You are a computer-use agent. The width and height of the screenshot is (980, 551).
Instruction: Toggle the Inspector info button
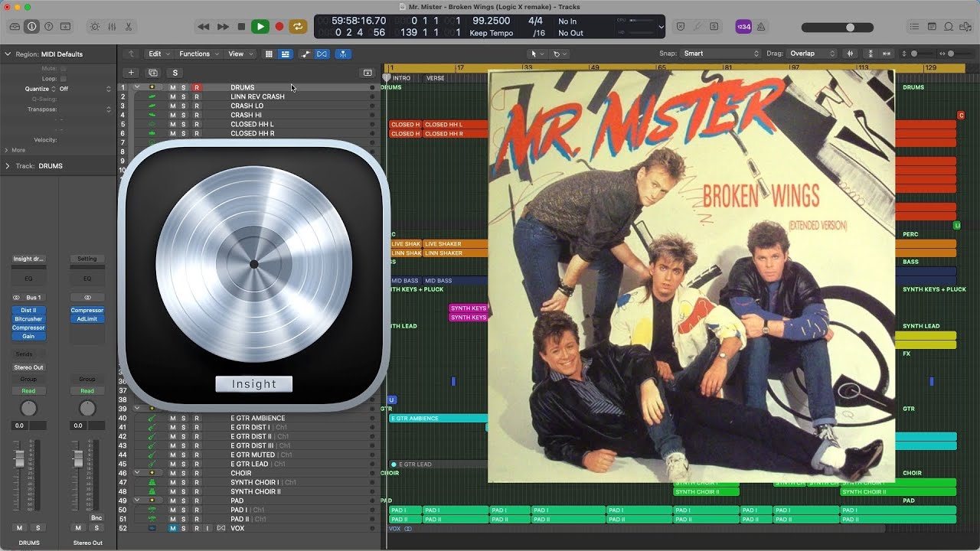[31, 26]
